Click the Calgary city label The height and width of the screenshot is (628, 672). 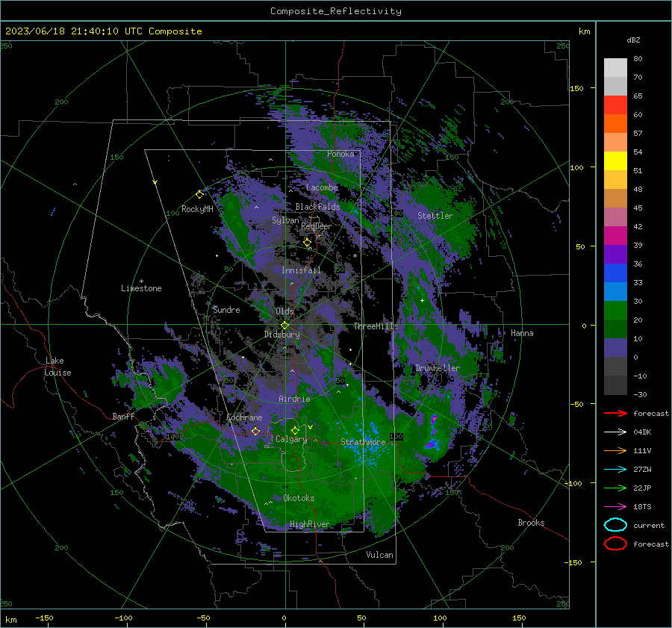click(291, 439)
